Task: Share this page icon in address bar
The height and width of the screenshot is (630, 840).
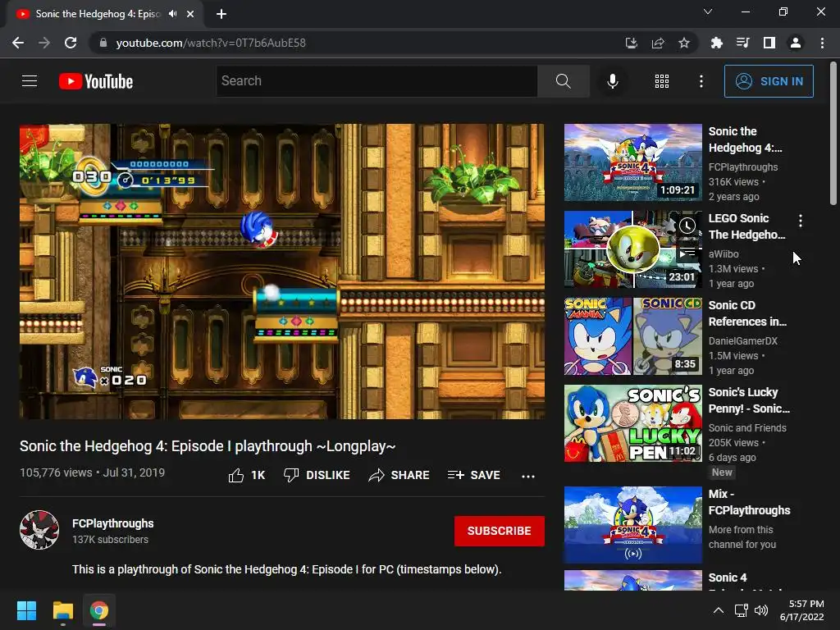Action: tap(658, 43)
